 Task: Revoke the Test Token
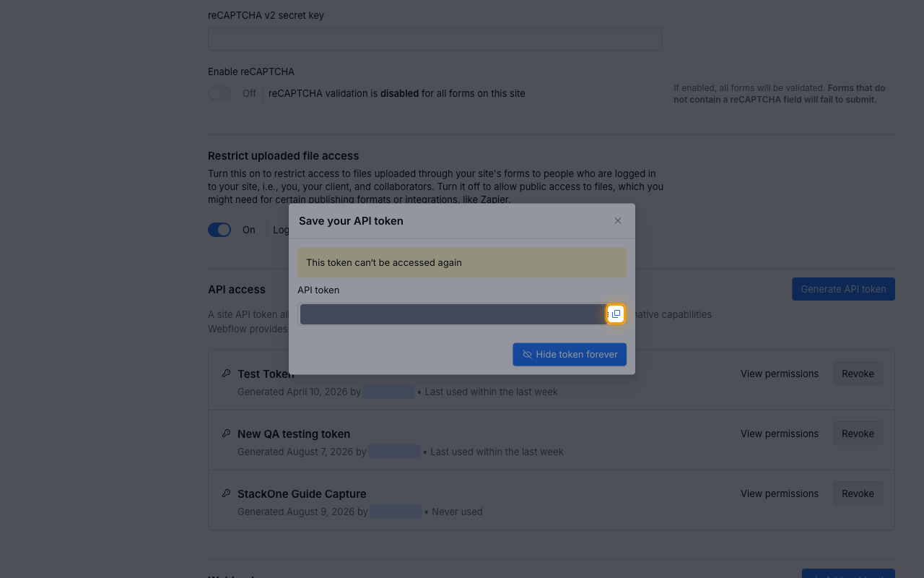[x=858, y=374]
